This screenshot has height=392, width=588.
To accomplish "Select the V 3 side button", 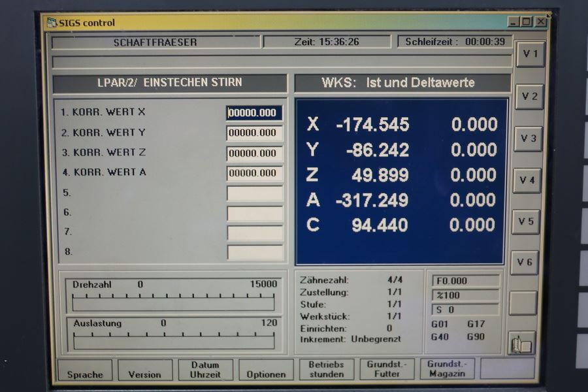I will tap(528, 139).
